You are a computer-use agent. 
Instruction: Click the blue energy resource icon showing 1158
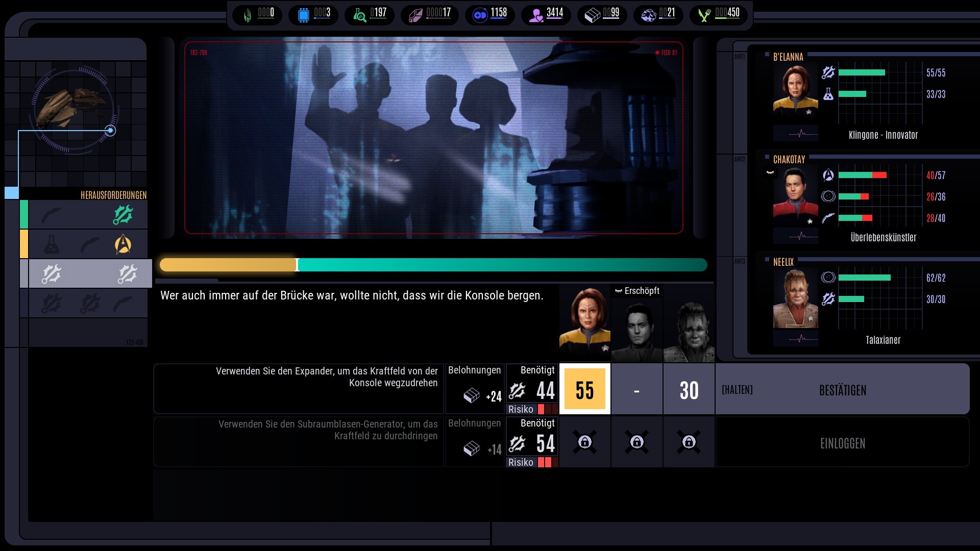(x=480, y=15)
